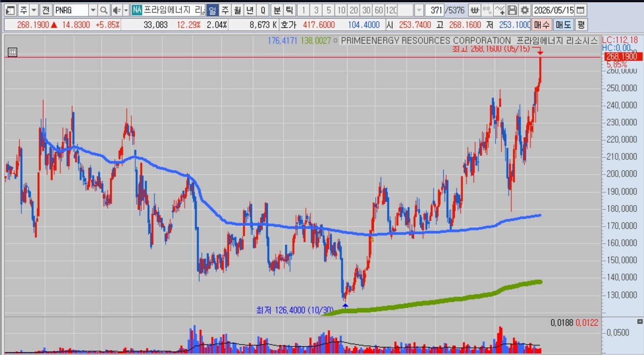Click the 104.4000 bid quote value

[364, 25]
